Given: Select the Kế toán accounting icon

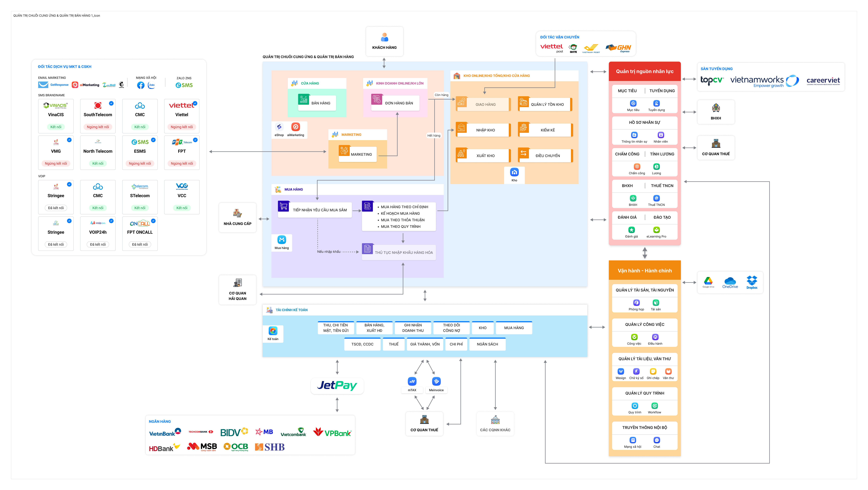Looking at the screenshot, I should coord(273,331).
